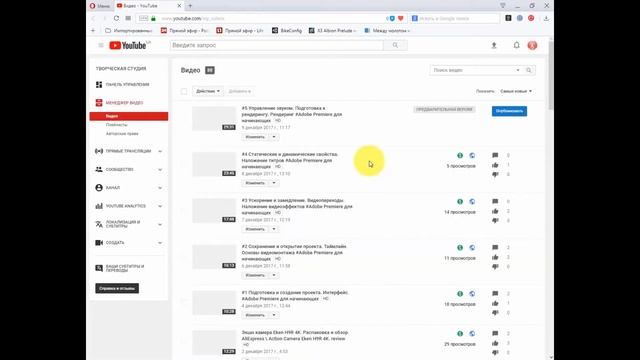Open the arrow next to Изменить for video #4

click(x=274, y=183)
